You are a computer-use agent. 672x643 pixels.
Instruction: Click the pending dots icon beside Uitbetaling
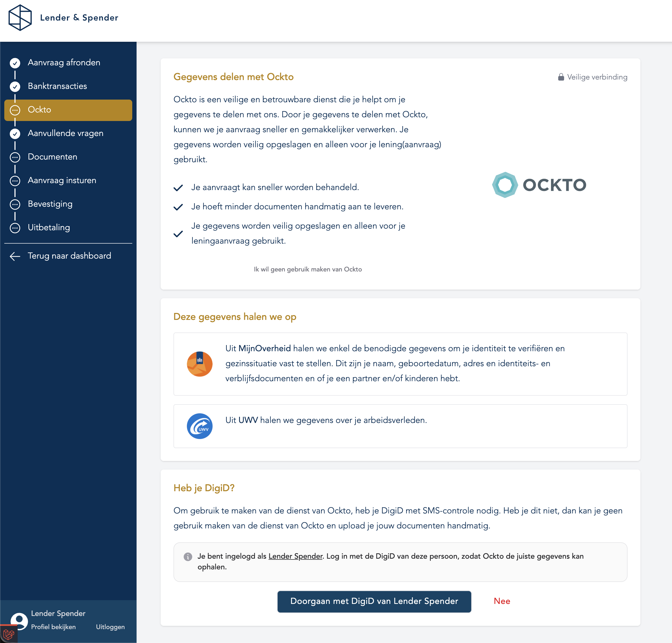click(15, 228)
